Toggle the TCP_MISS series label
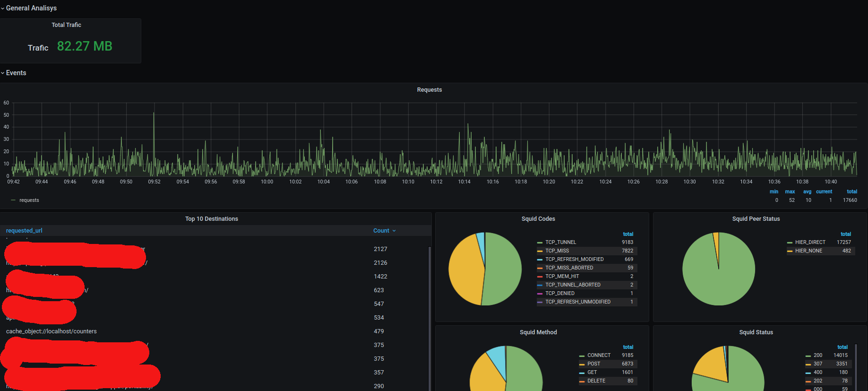Image resolution: width=868 pixels, height=391 pixels. 557,251
